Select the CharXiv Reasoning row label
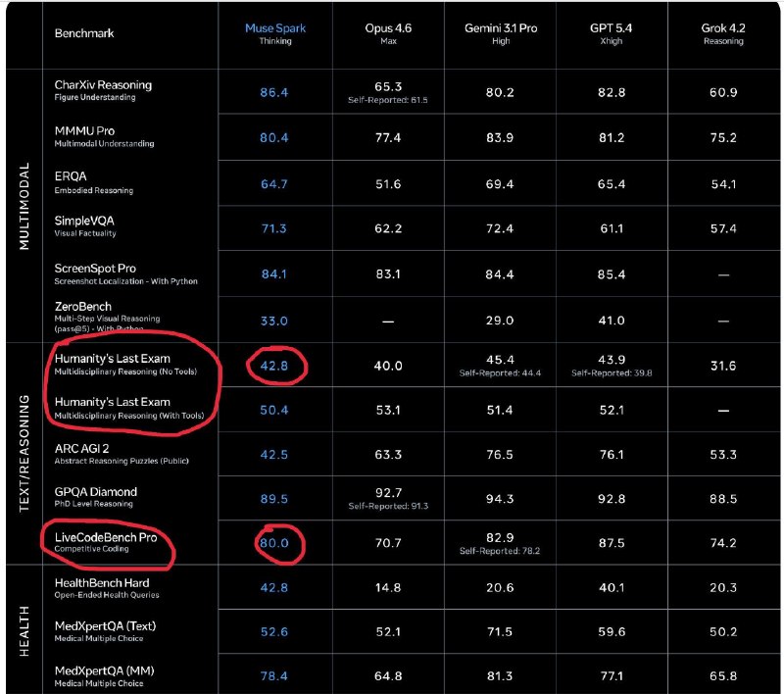 [103, 85]
